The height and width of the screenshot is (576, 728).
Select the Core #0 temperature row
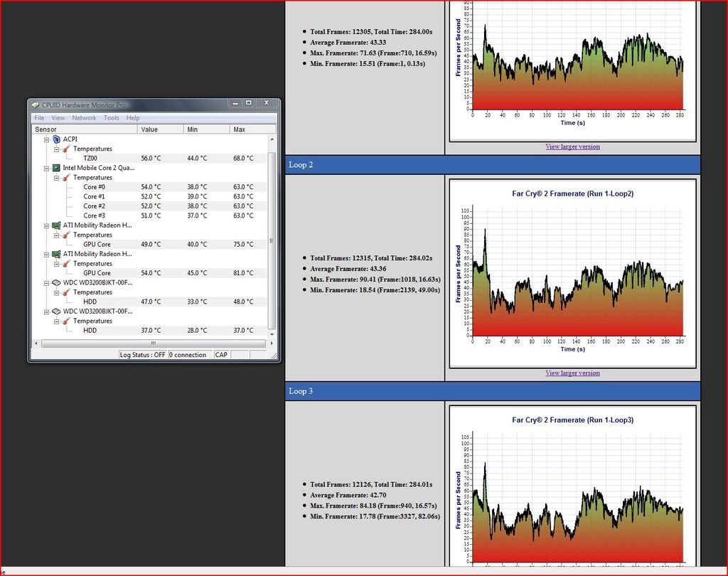coord(150,187)
